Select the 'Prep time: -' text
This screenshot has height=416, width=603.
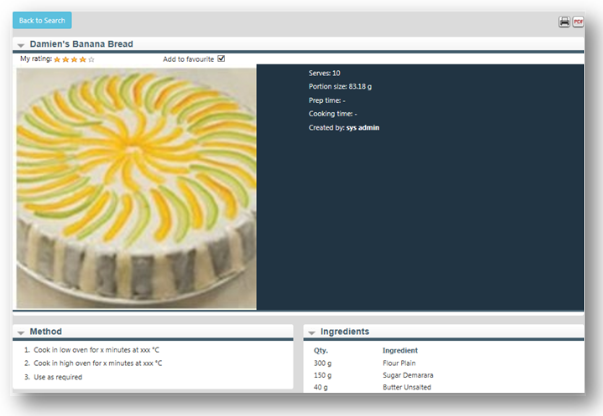(x=327, y=100)
